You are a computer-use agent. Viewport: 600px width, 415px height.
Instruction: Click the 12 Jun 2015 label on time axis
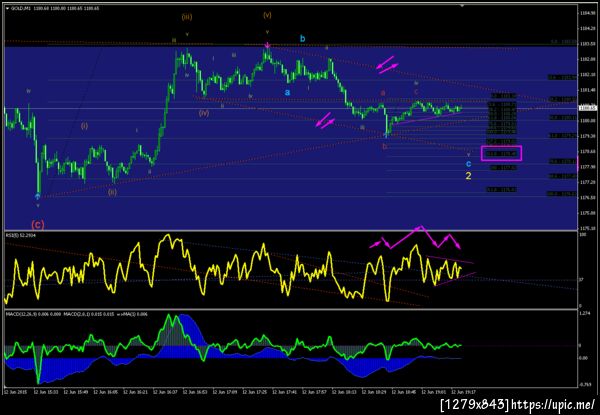[15, 392]
